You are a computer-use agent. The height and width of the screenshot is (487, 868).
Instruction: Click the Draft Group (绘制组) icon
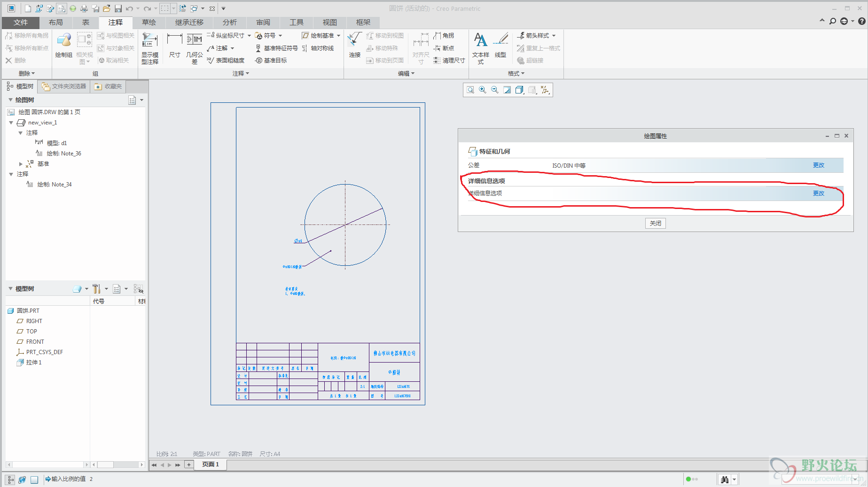click(x=63, y=45)
